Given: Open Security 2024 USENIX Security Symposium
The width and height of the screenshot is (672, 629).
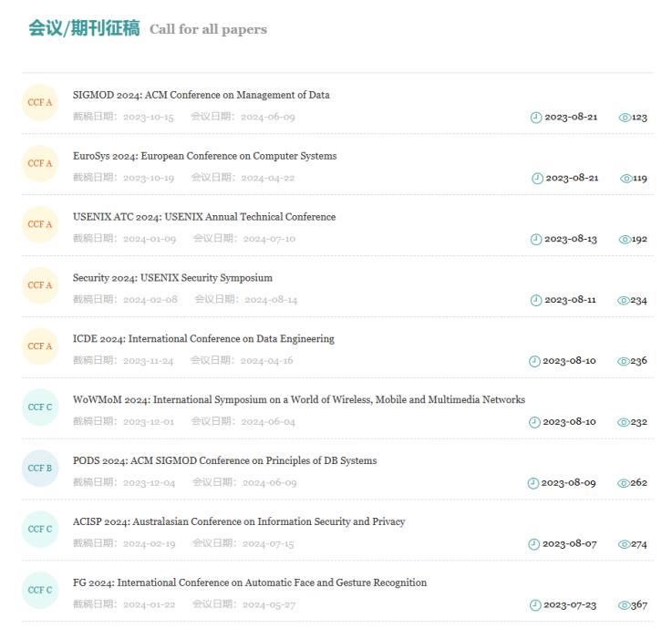Looking at the screenshot, I should tap(172, 278).
